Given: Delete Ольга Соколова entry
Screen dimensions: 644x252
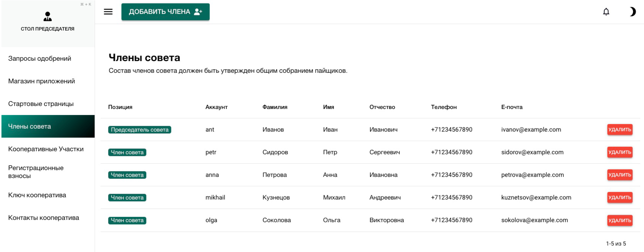Looking at the screenshot, I should tap(619, 220).
